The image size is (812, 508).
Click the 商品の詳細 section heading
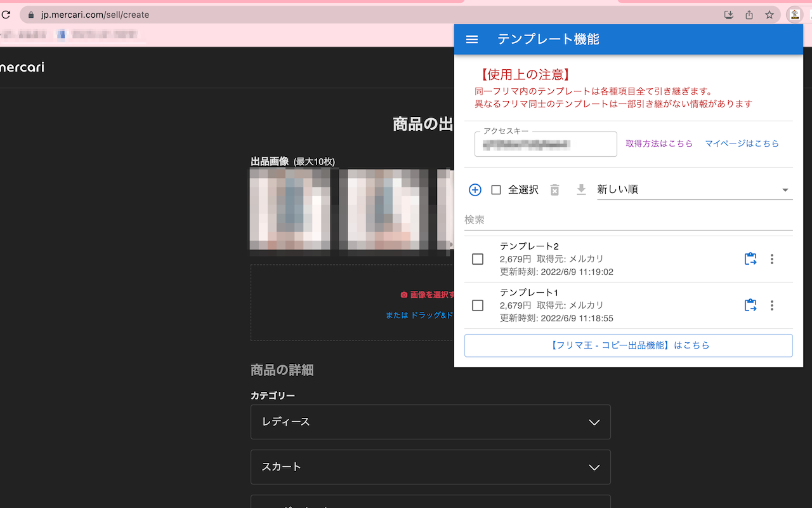coord(282,370)
